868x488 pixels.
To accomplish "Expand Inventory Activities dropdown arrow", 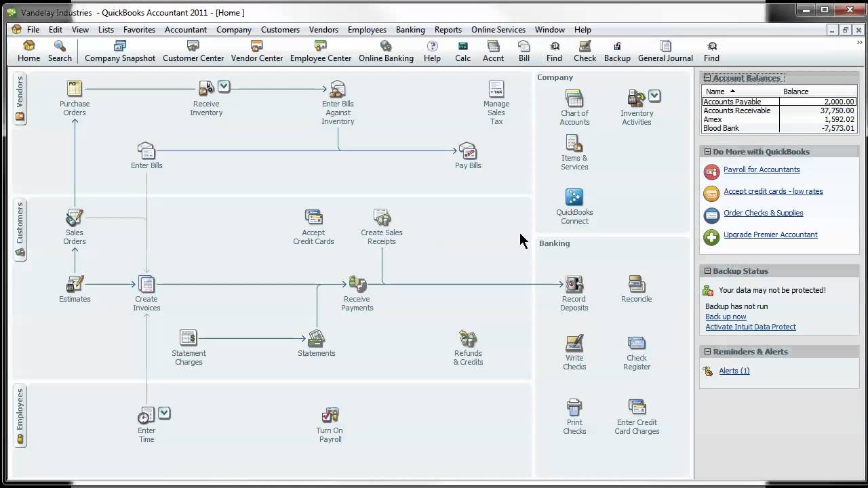I will pyautogui.click(x=654, y=96).
